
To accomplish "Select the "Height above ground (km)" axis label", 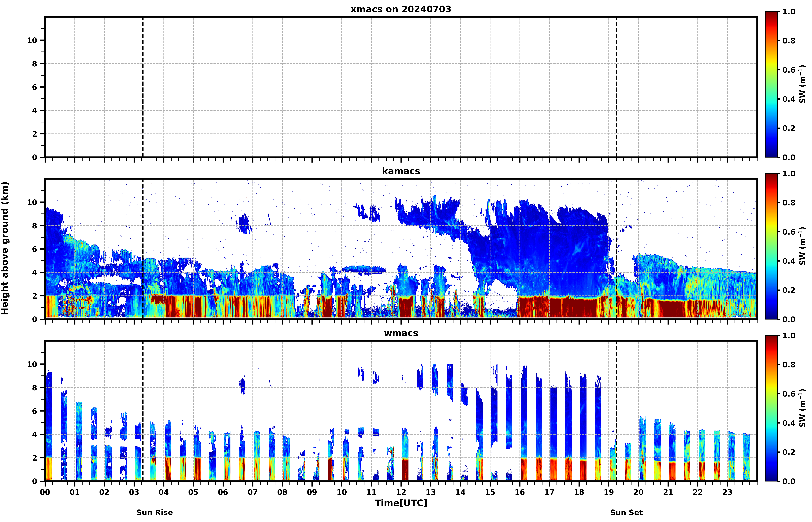I will pos(5,248).
